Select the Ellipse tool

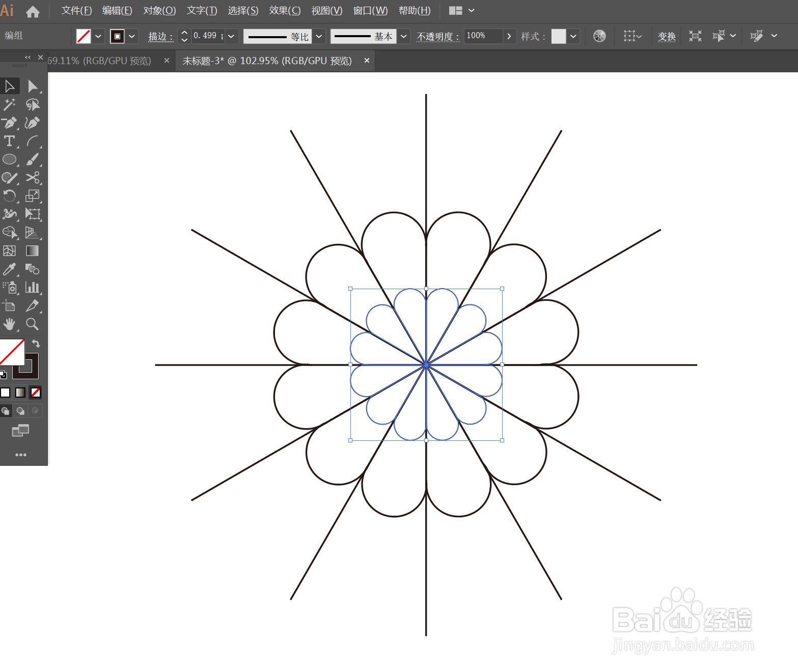(10, 159)
